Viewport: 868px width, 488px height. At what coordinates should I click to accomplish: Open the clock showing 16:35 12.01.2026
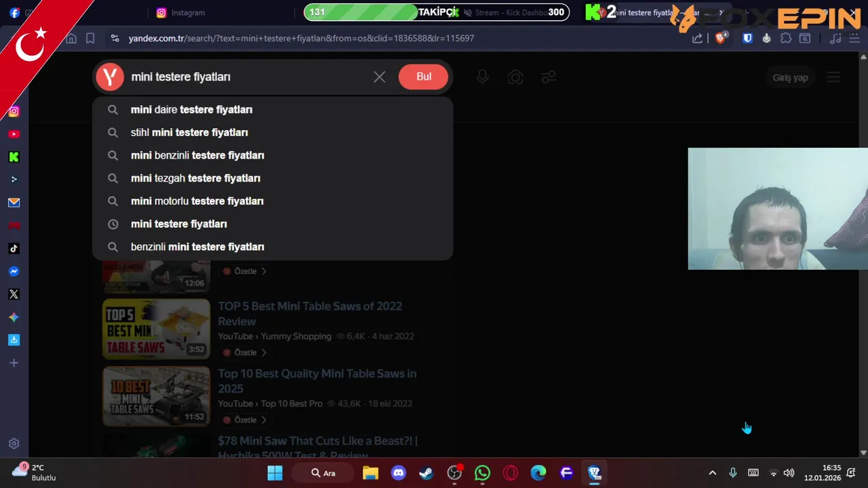click(x=823, y=473)
